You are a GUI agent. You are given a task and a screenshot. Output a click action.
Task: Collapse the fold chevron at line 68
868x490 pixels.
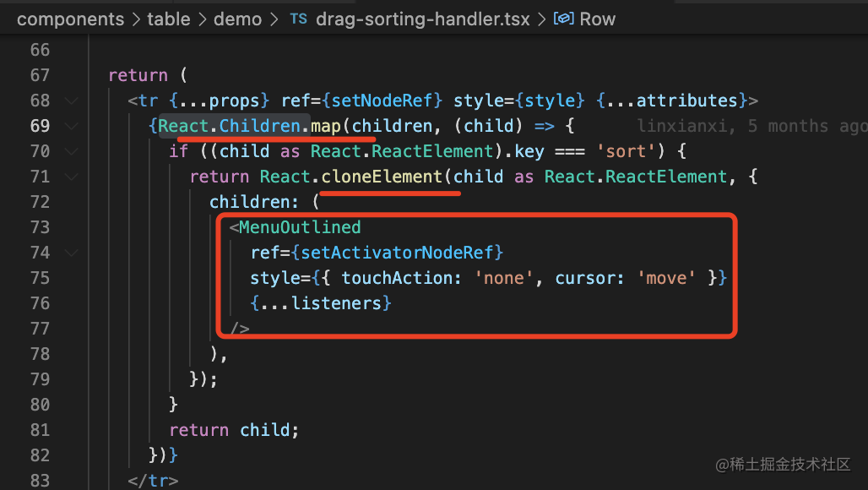point(71,101)
